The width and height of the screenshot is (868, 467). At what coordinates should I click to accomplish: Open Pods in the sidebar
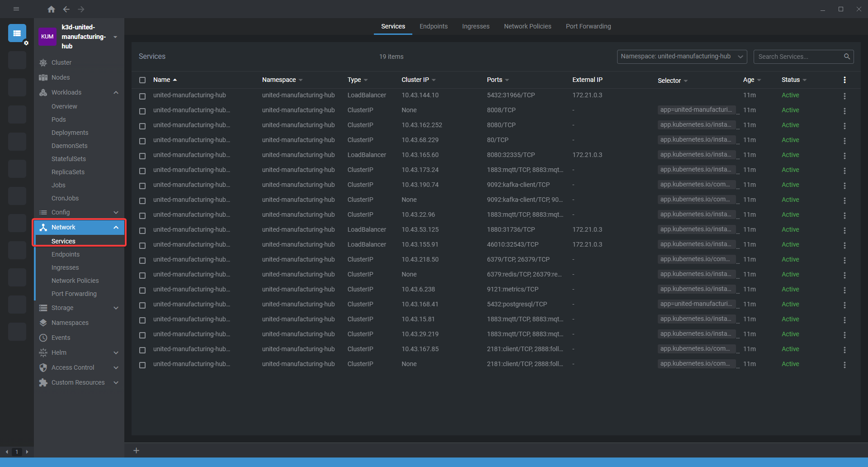click(59, 119)
